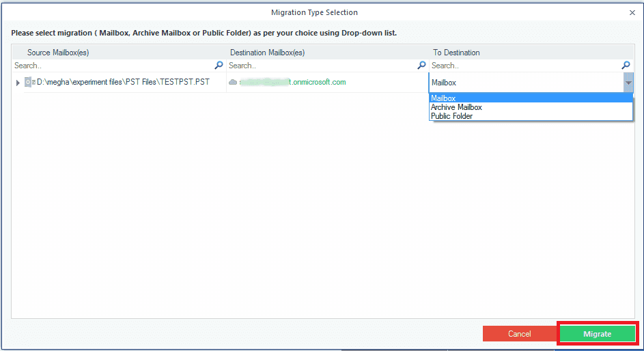Select the TESTPST.PST source file path
The image size is (644, 351).
[123, 82]
